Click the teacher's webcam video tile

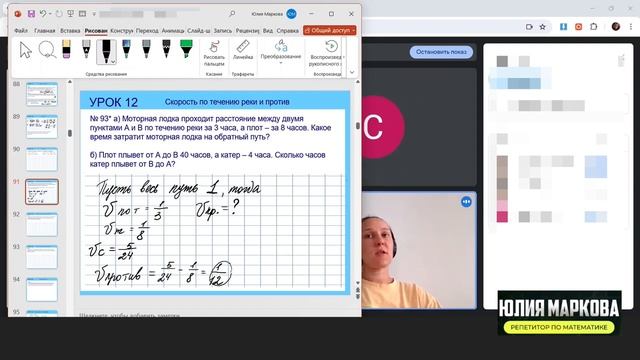(x=419, y=251)
